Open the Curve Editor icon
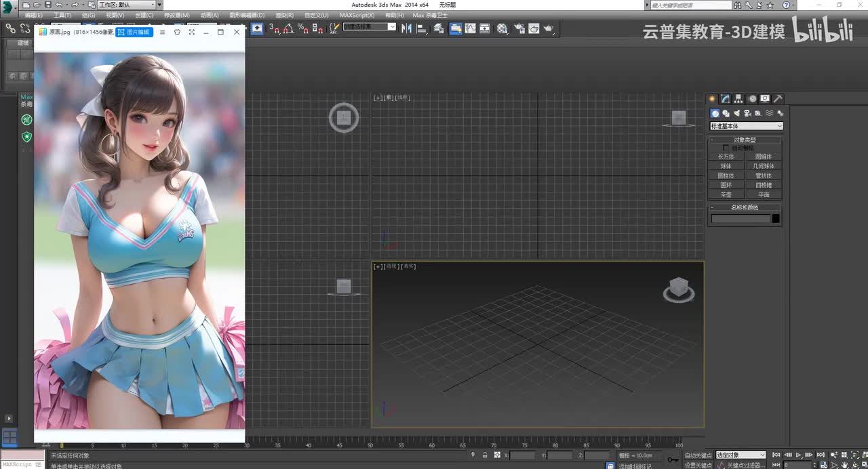Viewport: 868px width, 469px height. [x=470, y=28]
